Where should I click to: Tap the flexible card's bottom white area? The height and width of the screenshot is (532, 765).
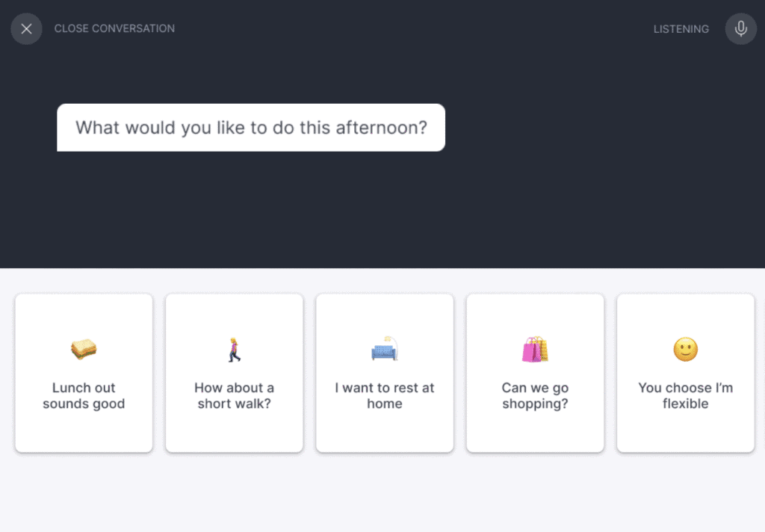coord(685,433)
